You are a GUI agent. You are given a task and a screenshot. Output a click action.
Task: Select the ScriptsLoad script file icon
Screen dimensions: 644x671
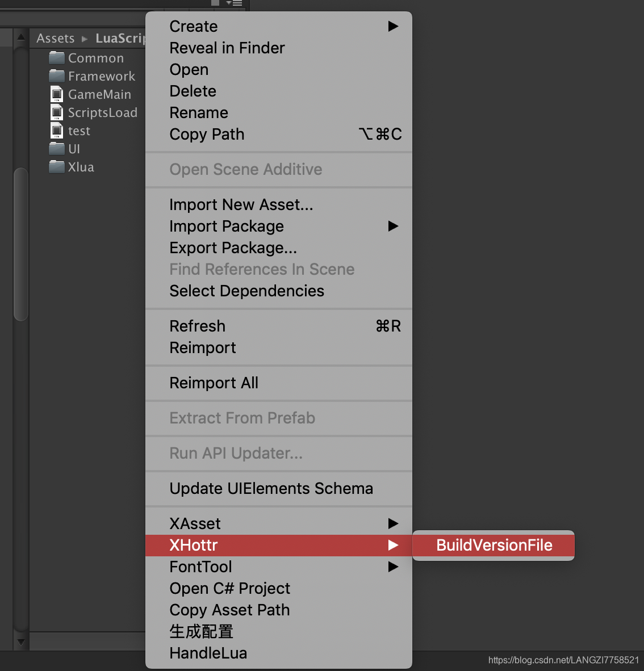[57, 112]
